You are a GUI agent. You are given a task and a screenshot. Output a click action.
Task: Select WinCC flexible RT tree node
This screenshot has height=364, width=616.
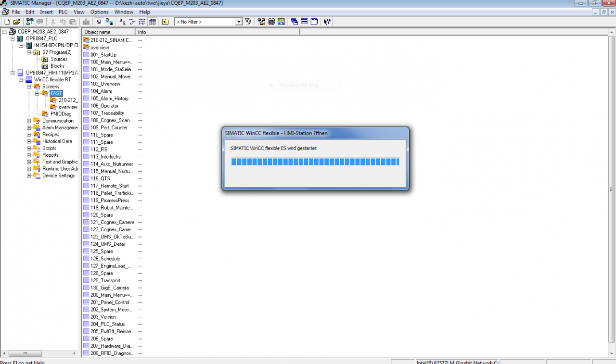[52, 80]
